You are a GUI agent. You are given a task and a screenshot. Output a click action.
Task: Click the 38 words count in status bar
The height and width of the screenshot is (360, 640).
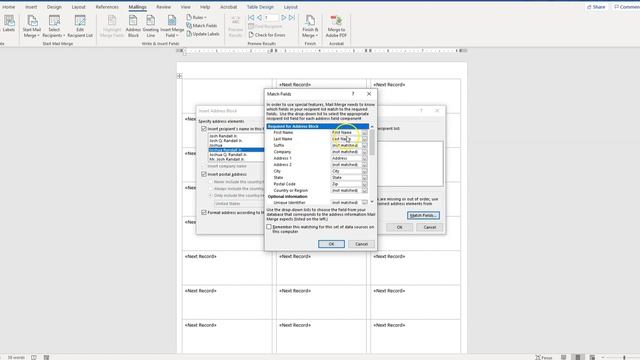[16, 357]
